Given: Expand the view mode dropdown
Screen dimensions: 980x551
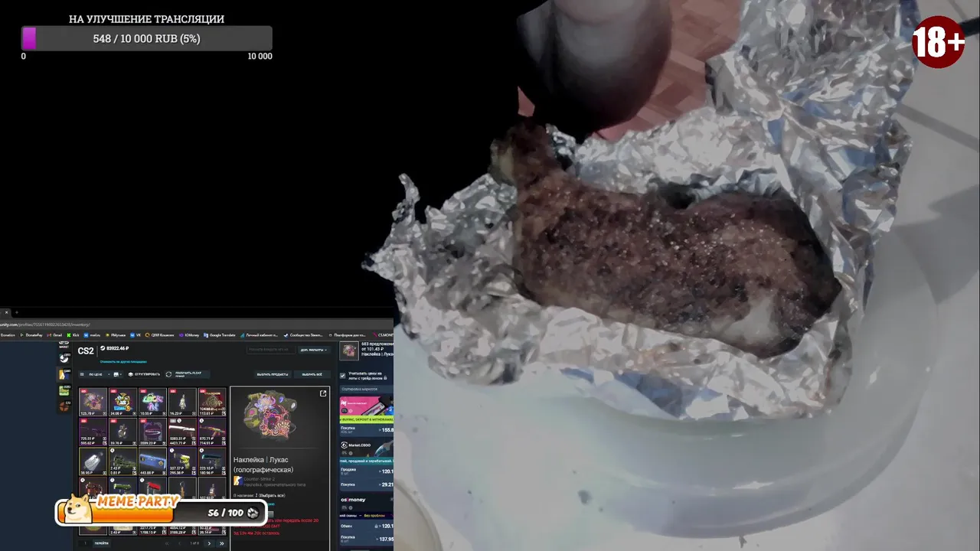Looking at the screenshot, I should coord(117,374).
